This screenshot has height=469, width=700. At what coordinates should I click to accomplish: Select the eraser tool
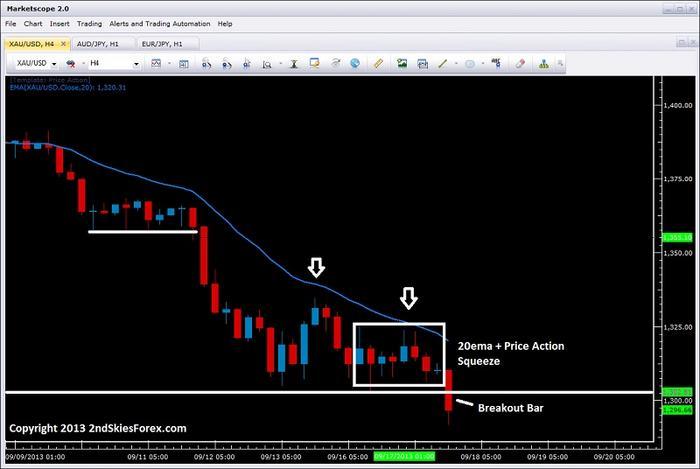(520, 64)
